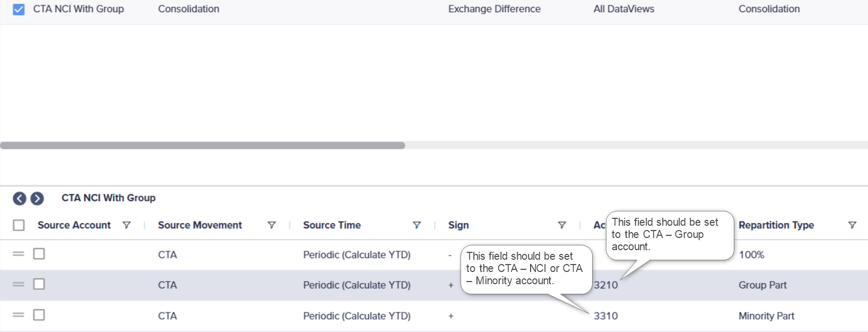Open the Source Time column filter
Screen dimensions: 868x332
pyautogui.click(x=417, y=225)
